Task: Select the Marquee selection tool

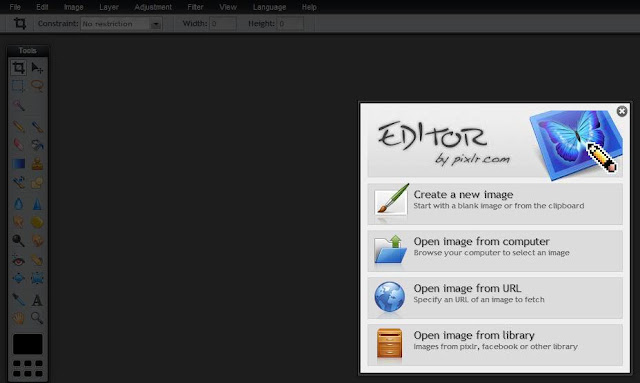Action: point(18,86)
